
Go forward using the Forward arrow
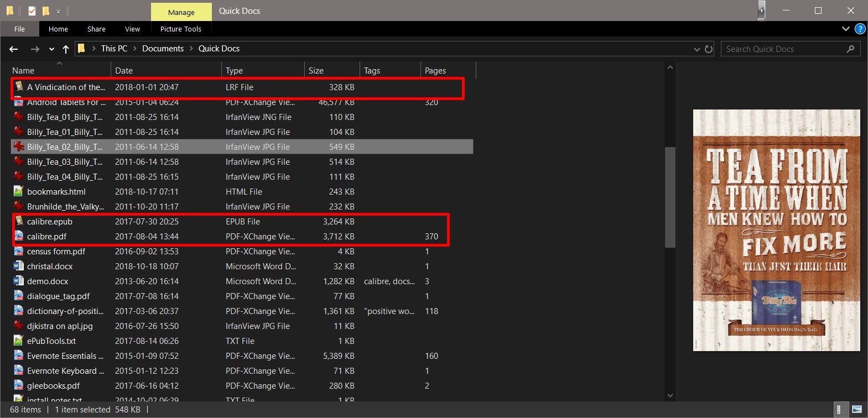coord(35,49)
